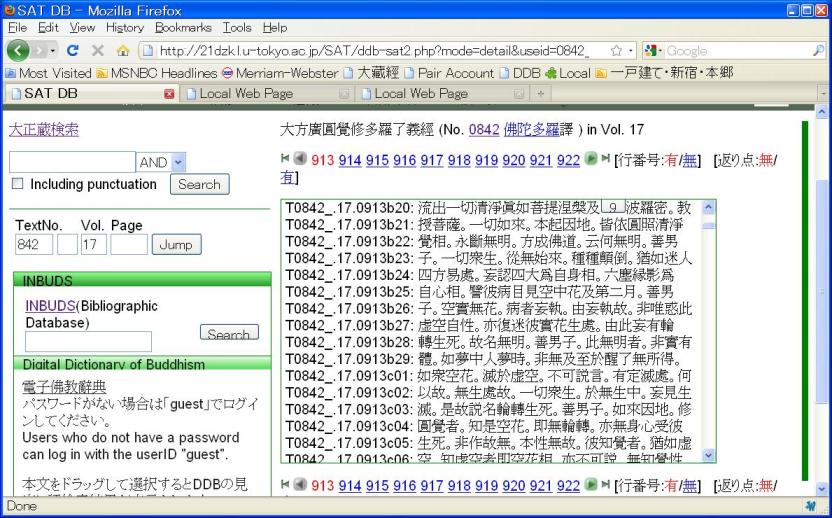The height and width of the screenshot is (518, 832).
Task: Open a new tab with plus button
Action: point(541,94)
